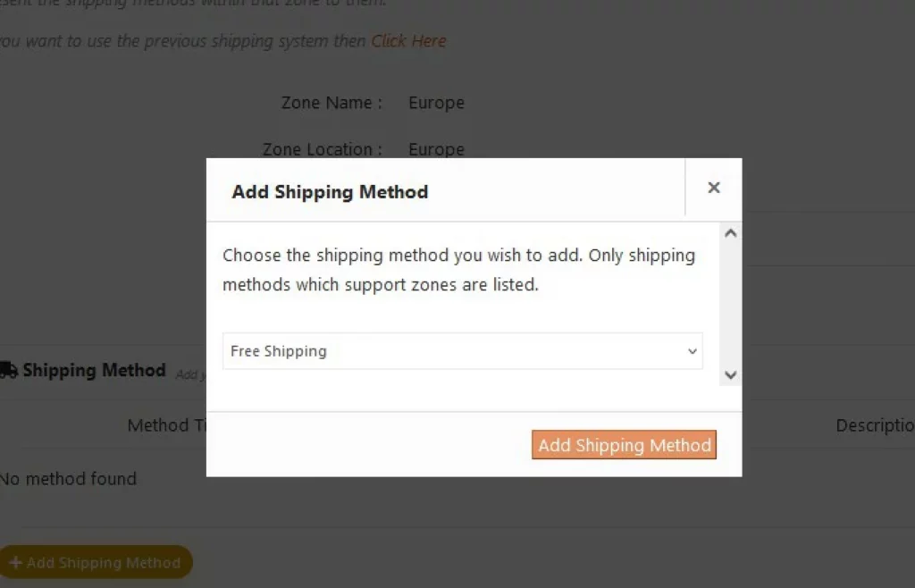Click the Europe value next to Zone Location

coord(436,149)
